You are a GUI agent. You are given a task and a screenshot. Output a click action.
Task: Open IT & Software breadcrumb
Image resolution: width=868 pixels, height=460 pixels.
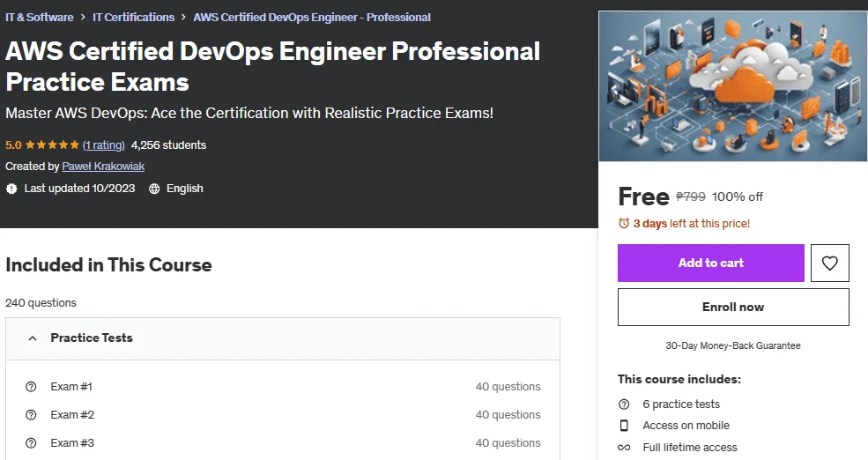coord(40,17)
